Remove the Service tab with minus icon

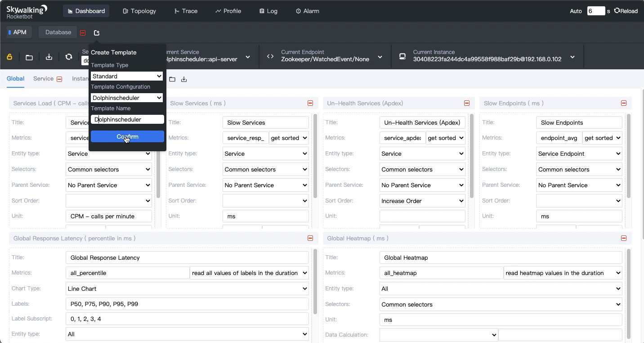click(x=59, y=79)
